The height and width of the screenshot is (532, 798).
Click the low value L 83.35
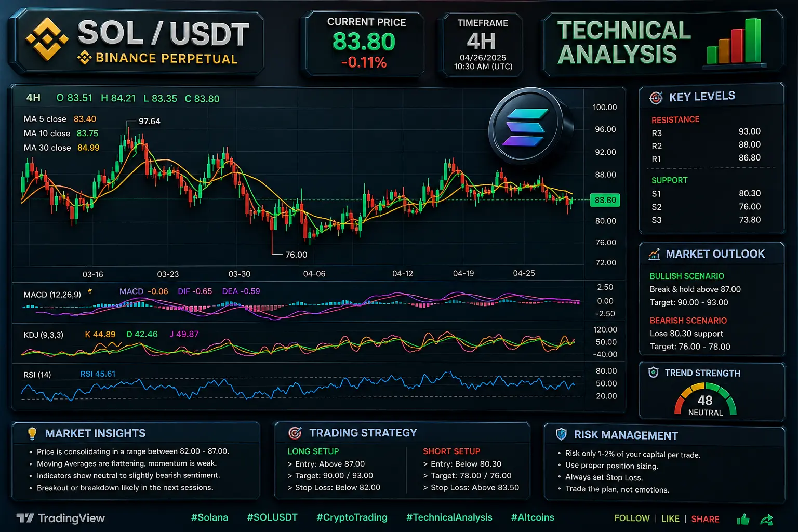click(x=160, y=98)
